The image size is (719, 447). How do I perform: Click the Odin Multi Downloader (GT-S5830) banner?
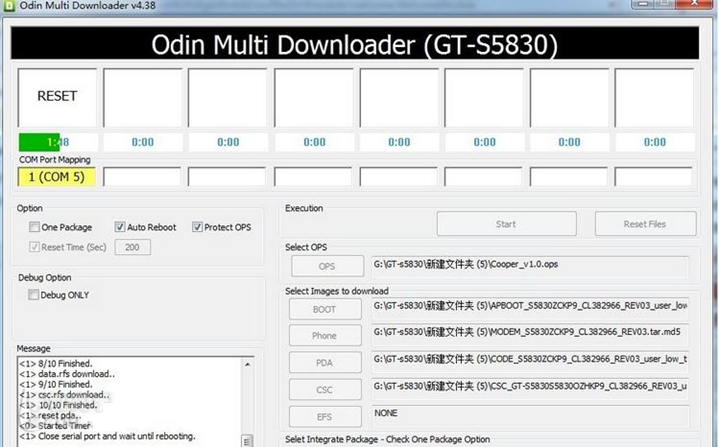click(x=355, y=43)
